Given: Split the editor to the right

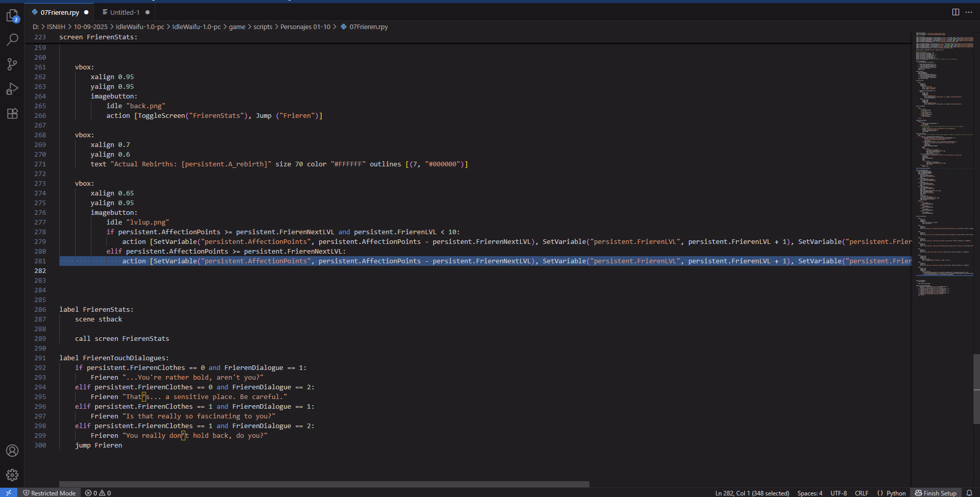Looking at the screenshot, I should (955, 12).
